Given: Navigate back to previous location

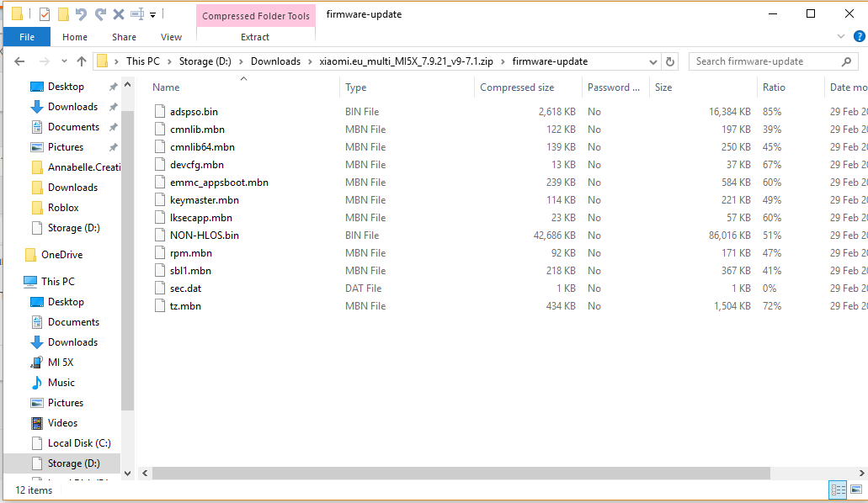Looking at the screenshot, I should point(19,61).
